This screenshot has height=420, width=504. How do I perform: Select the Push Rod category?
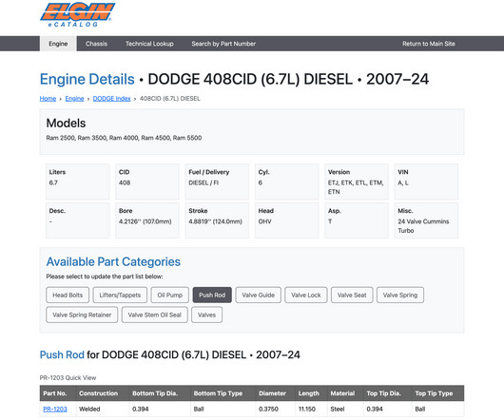coord(212,295)
